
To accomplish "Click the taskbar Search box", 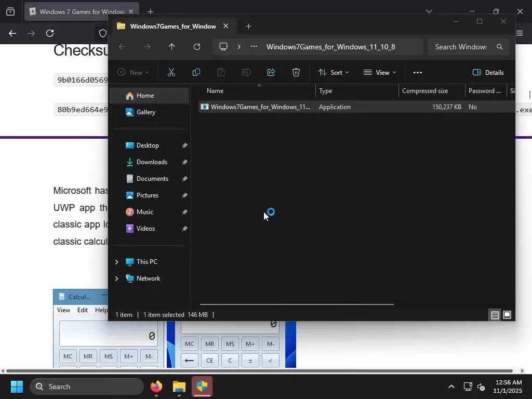I will coord(87,387).
